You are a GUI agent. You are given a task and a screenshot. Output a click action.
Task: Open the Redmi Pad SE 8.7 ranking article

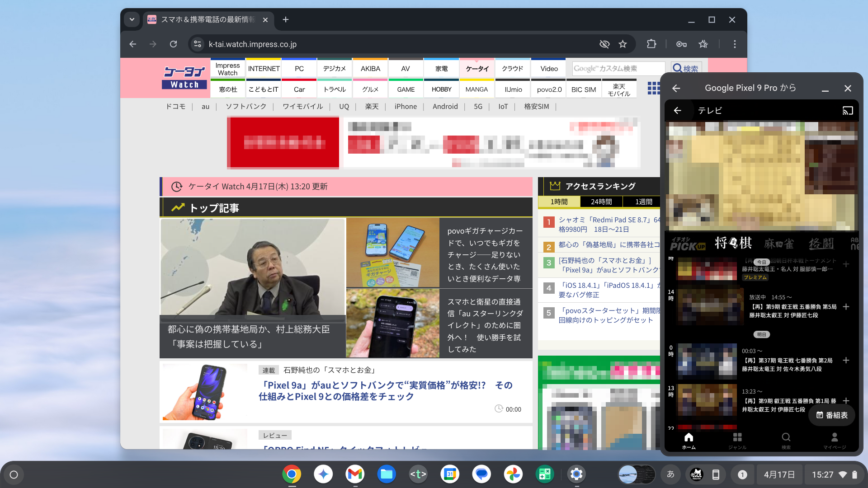[x=609, y=225]
